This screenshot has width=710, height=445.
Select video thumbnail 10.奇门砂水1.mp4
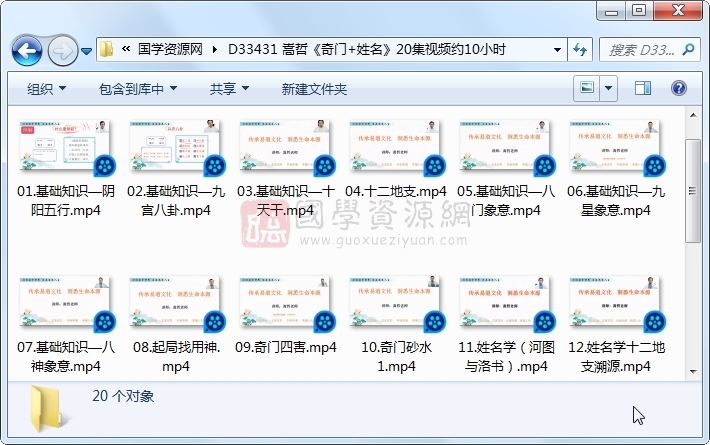pyautogui.click(x=395, y=301)
